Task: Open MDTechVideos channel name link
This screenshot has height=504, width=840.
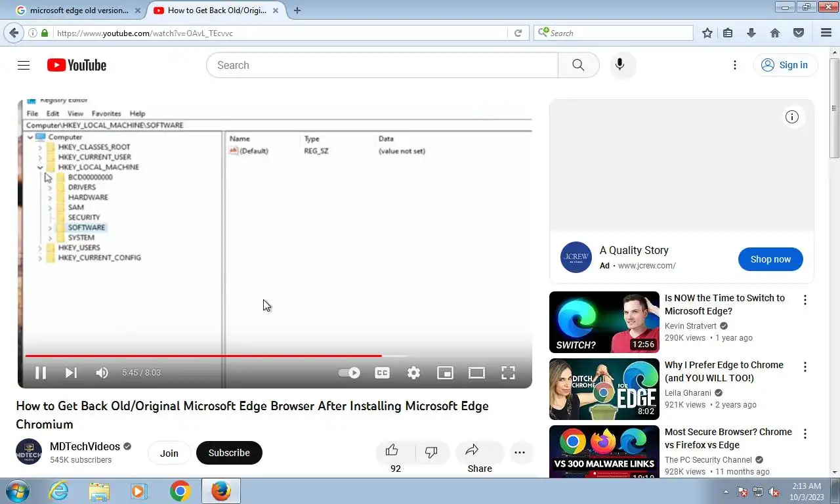Action: point(85,446)
